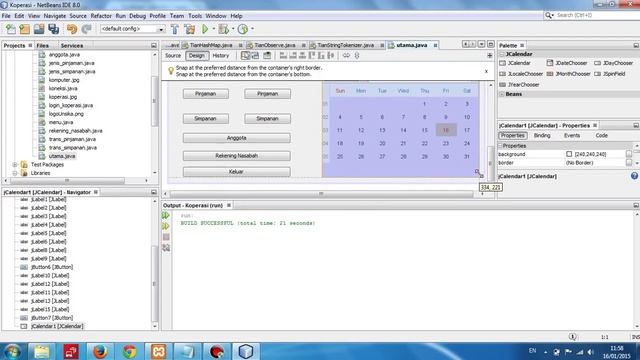Click the Save All toolbar icon

coord(53,29)
